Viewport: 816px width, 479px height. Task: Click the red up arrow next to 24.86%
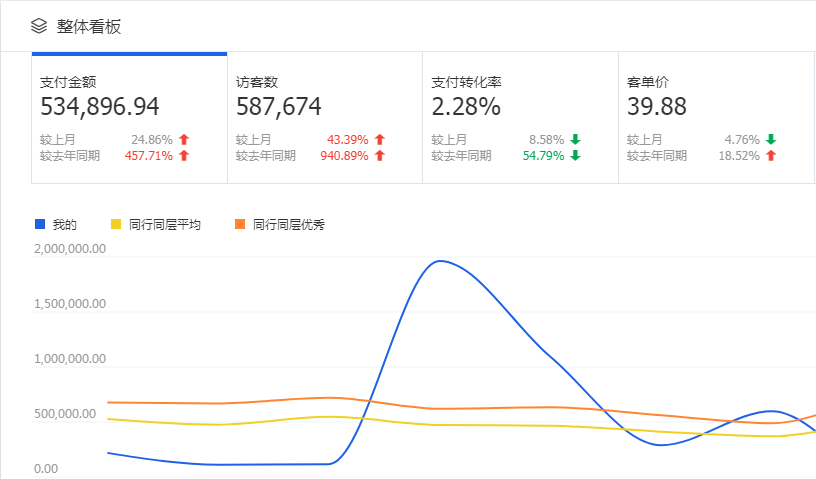184,140
